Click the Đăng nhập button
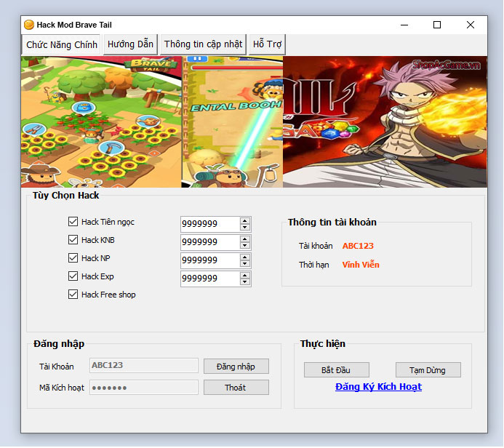 pos(236,367)
